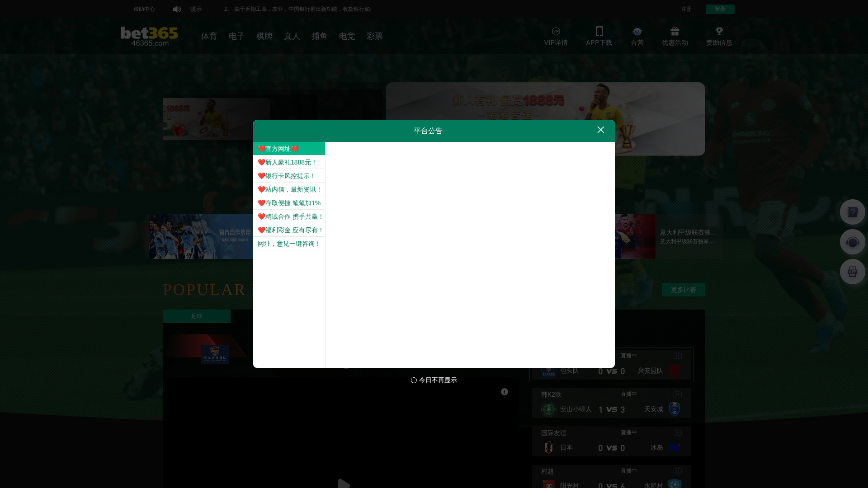The width and height of the screenshot is (868, 488).
Task: Open the 体育 sports menu
Action: click(209, 36)
